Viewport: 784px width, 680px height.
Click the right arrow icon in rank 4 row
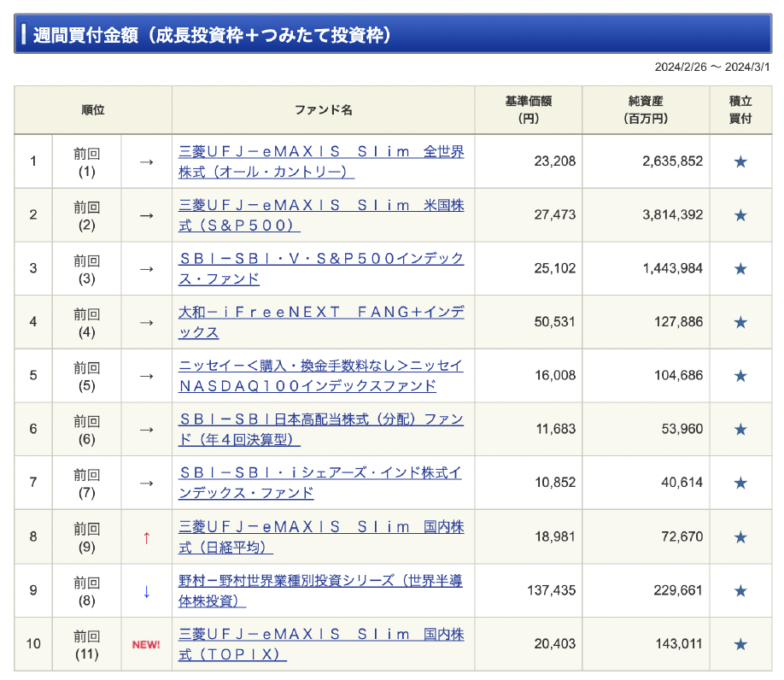[147, 323]
